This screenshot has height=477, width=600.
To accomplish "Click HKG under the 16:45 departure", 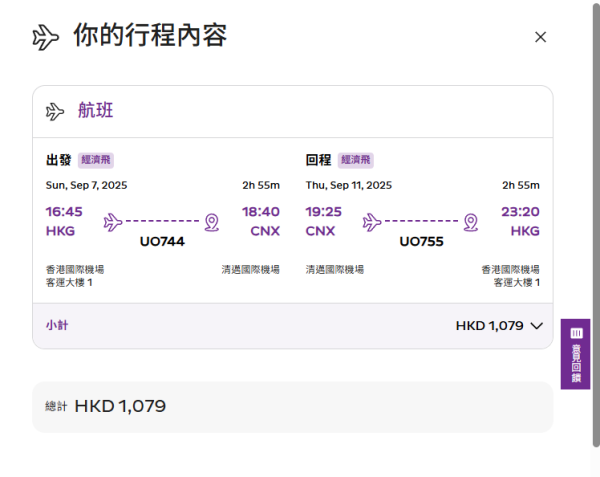I will [x=60, y=231].
